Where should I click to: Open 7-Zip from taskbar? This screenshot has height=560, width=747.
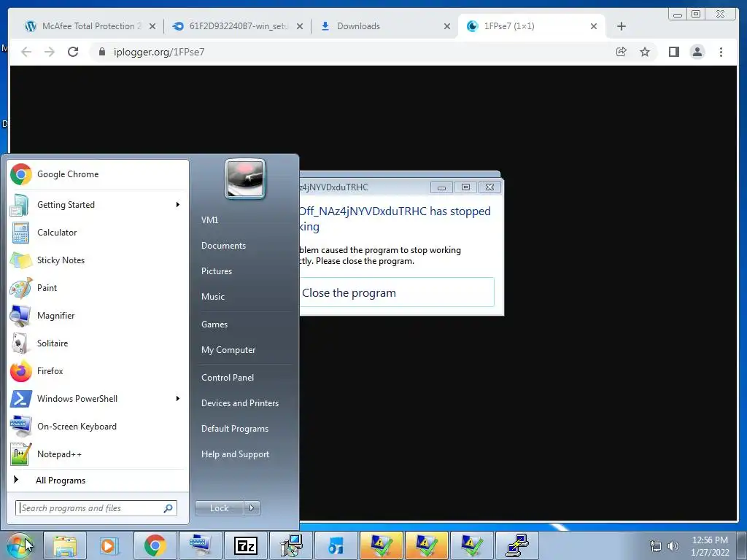click(246, 545)
